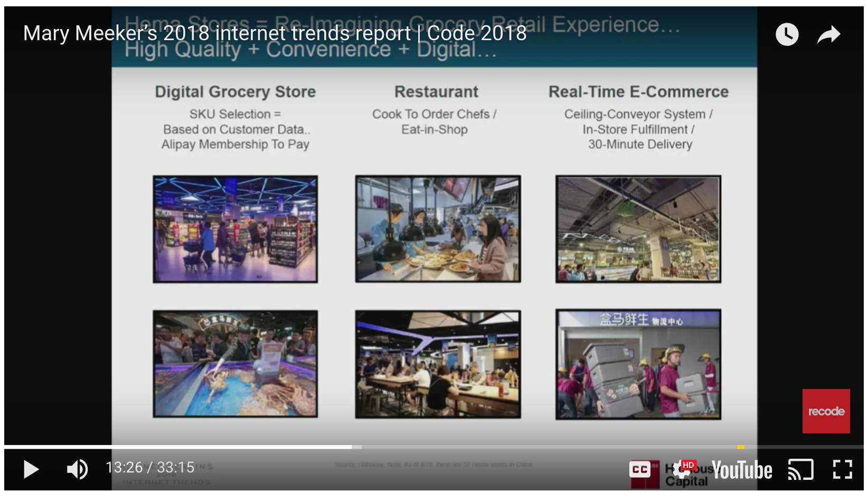
Task: Open video on YouTube via logo
Action: point(741,470)
